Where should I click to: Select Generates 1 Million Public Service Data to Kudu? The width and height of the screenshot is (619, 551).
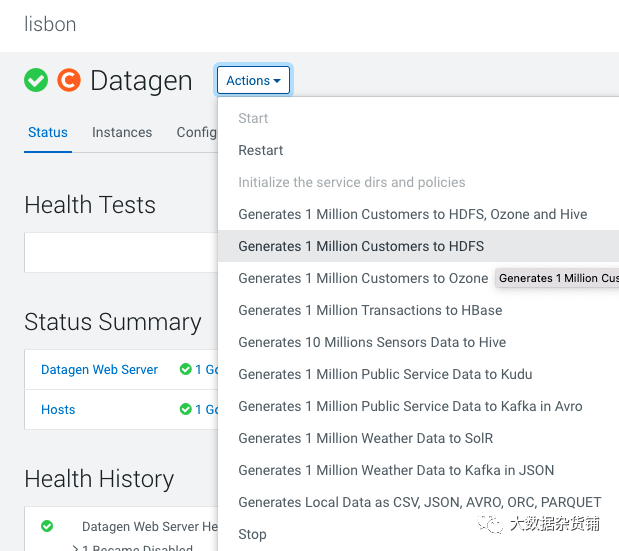(x=385, y=374)
